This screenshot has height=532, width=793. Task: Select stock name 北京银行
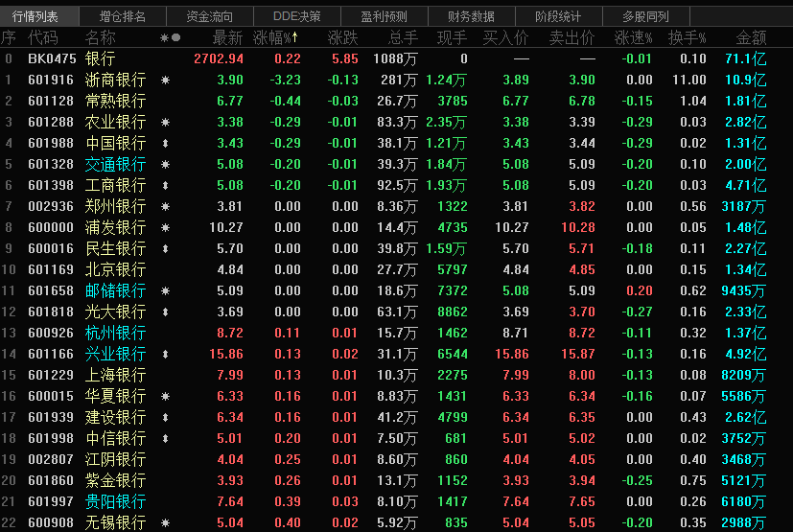click(x=115, y=269)
